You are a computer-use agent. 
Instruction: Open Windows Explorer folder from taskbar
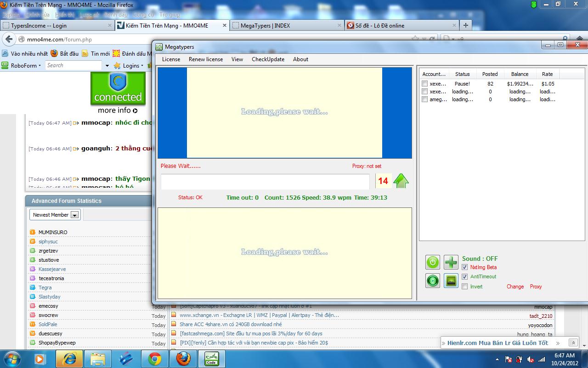pos(97,358)
